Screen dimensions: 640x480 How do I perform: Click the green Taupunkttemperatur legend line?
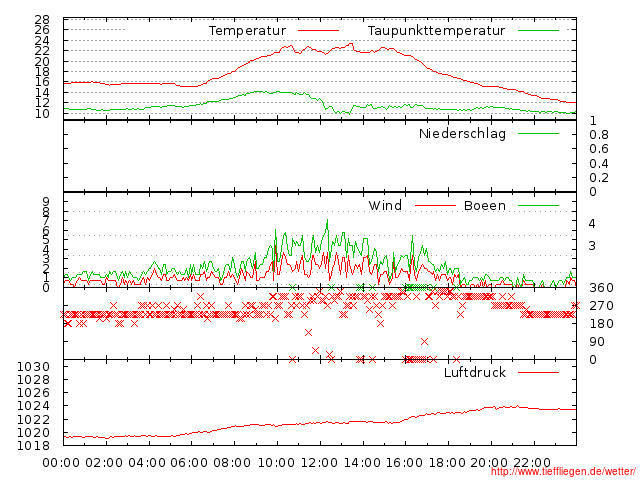click(538, 31)
